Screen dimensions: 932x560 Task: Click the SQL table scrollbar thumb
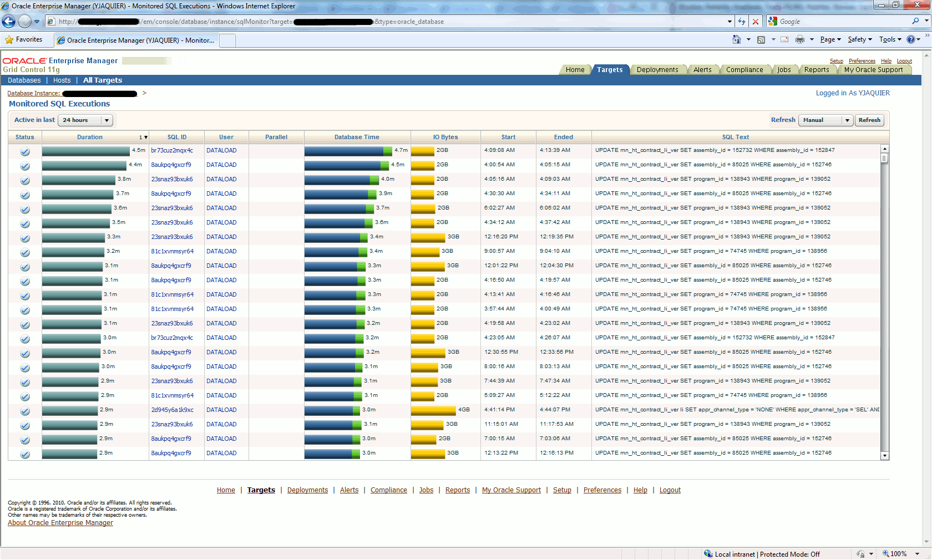885,158
